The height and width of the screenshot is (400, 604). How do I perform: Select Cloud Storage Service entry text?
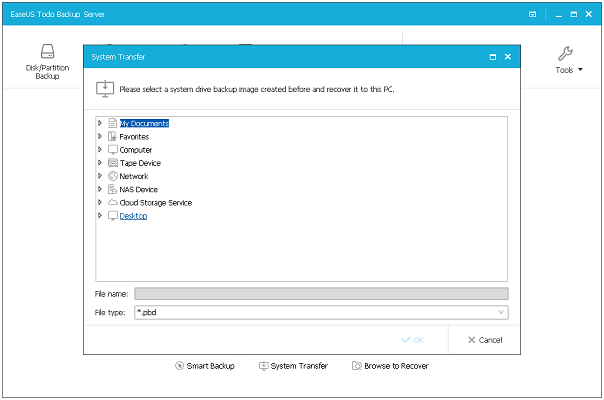(x=156, y=203)
